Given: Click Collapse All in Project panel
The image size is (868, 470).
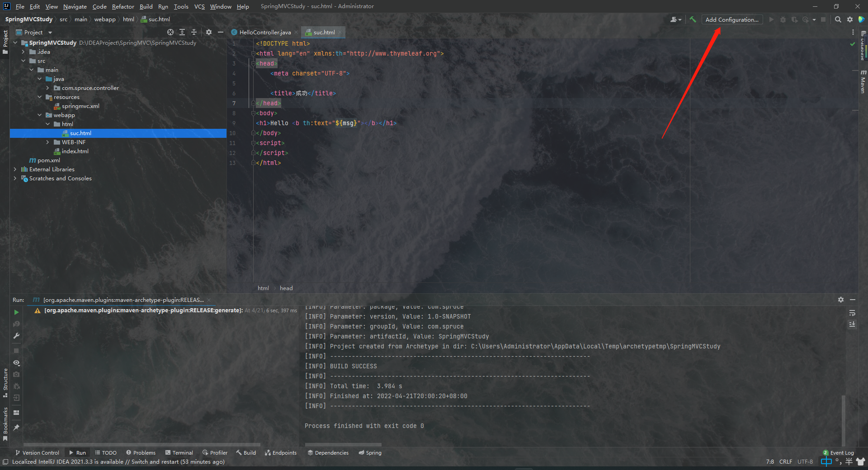Looking at the screenshot, I should click(194, 32).
